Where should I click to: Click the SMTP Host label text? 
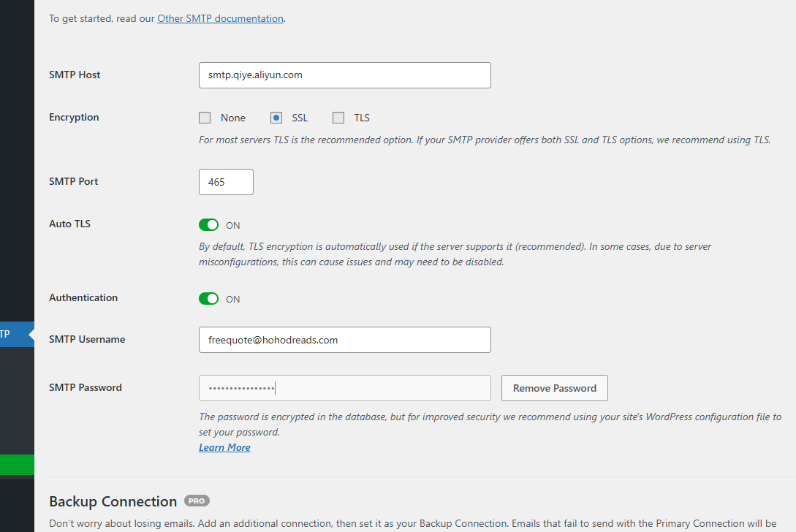point(75,75)
